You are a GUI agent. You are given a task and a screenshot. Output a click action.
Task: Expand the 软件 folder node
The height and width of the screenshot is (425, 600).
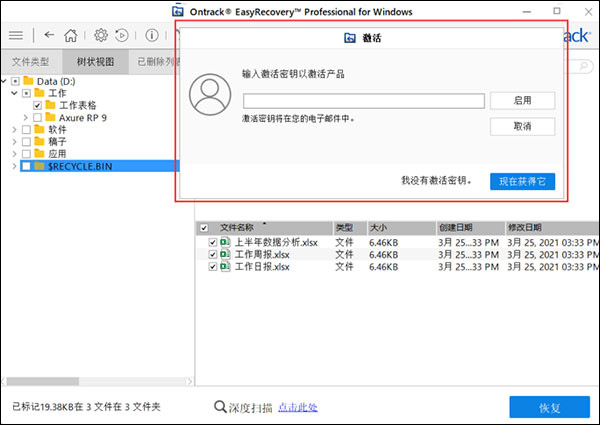(15, 130)
